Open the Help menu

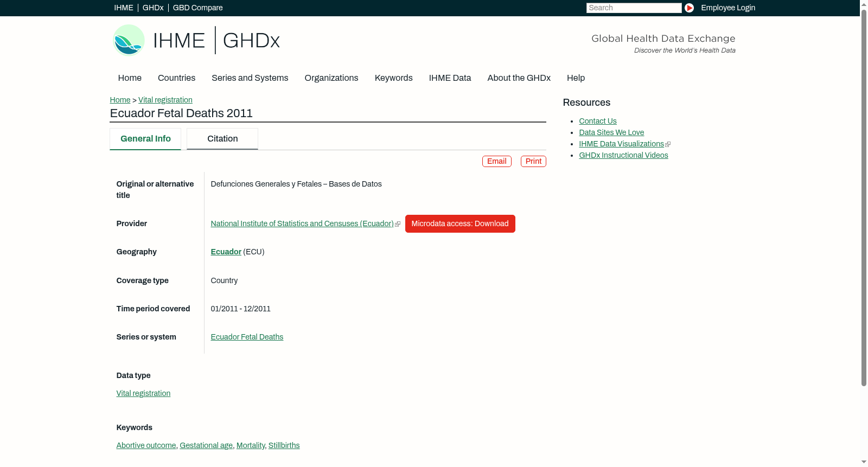[x=576, y=78]
